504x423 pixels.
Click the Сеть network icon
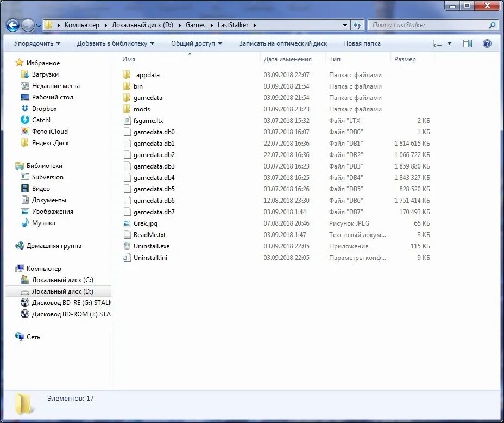[20, 337]
